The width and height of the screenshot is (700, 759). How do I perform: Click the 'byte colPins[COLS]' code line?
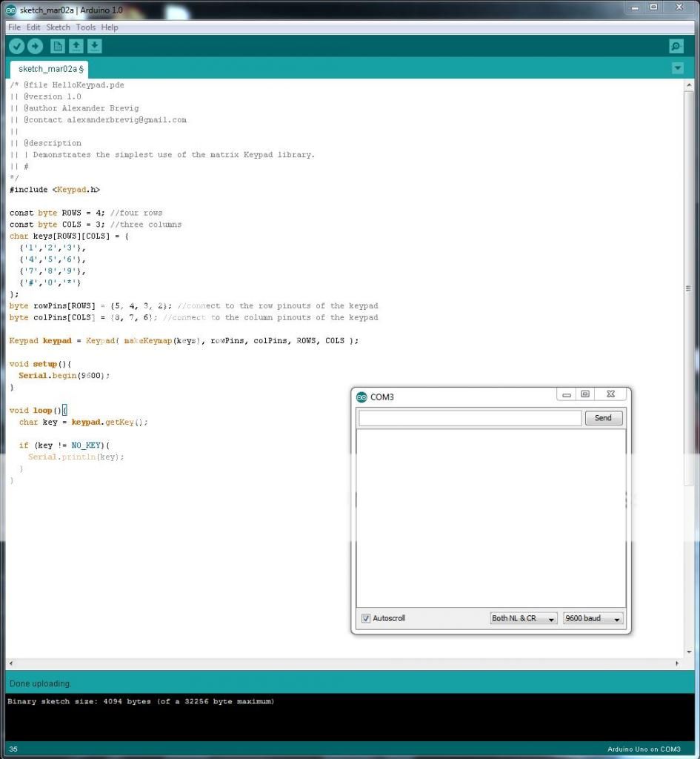[193, 317]
